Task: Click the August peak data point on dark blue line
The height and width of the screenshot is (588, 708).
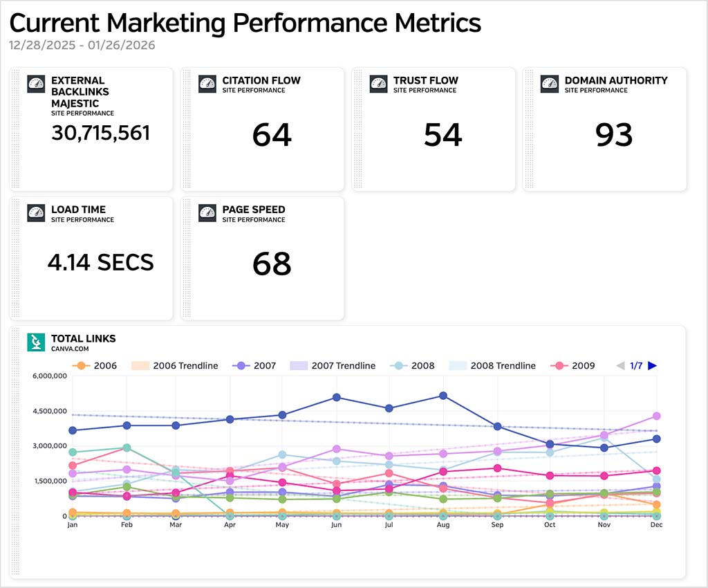Action: click(x=443, y=396)
